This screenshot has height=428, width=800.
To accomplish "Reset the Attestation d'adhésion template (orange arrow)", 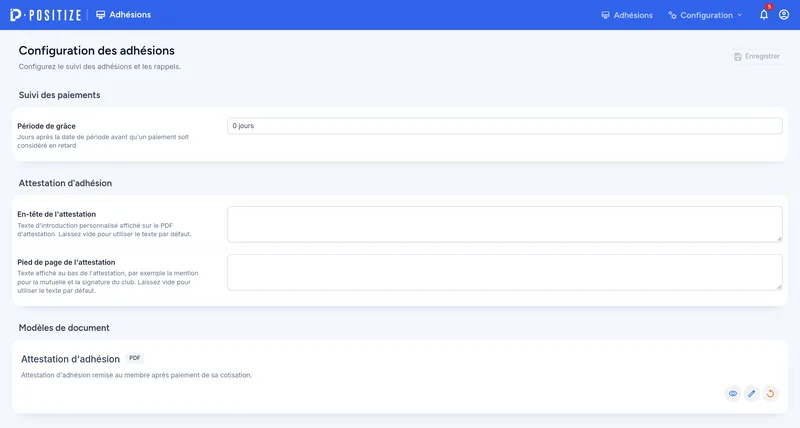I will coord(770,393).
